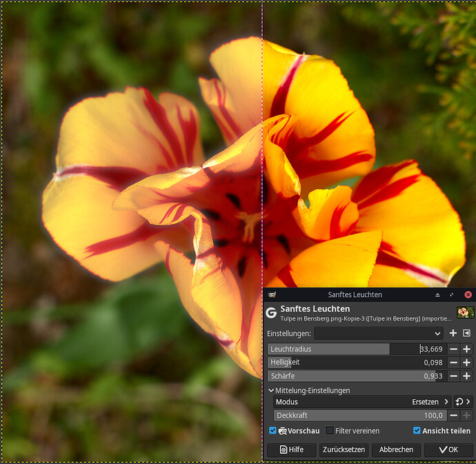Decrease Leuchtradius with minus button
The image size is (476, 464).
453,350
